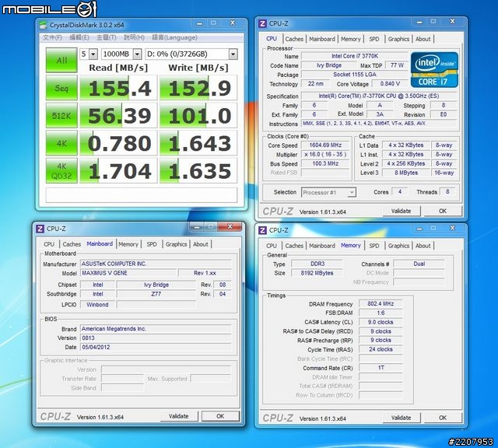This screenshot has height=448, width=498.
Task: Switch to Memory tab in top-right CPU-Z
Action: click(x=351, y=39)
